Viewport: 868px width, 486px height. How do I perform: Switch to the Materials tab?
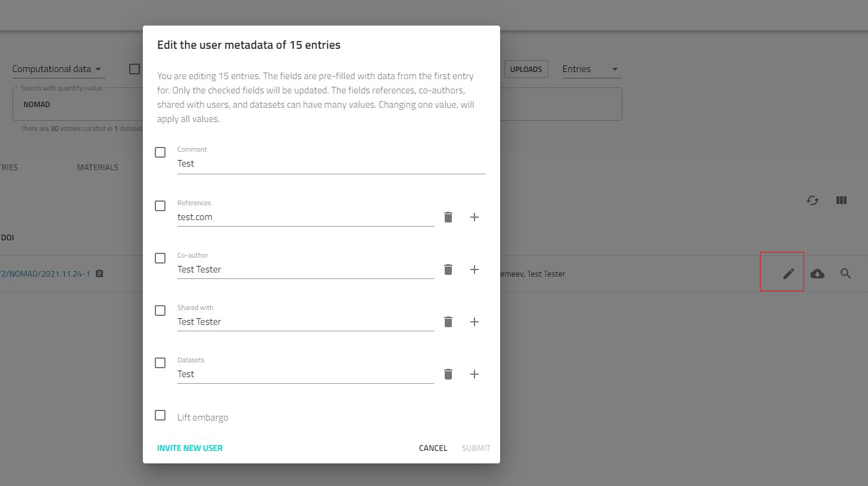click(x=98, y=168)
